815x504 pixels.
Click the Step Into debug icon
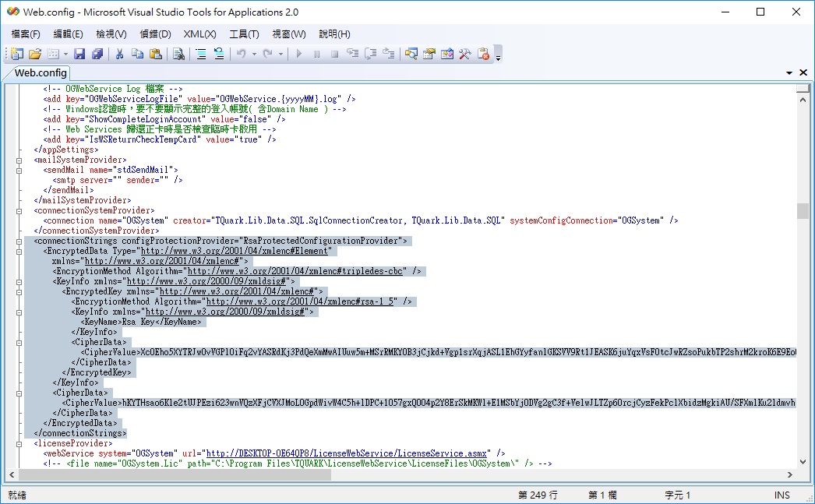353,54
